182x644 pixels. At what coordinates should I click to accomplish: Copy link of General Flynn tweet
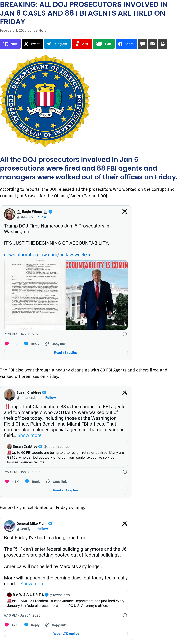(x=55, y=625)
